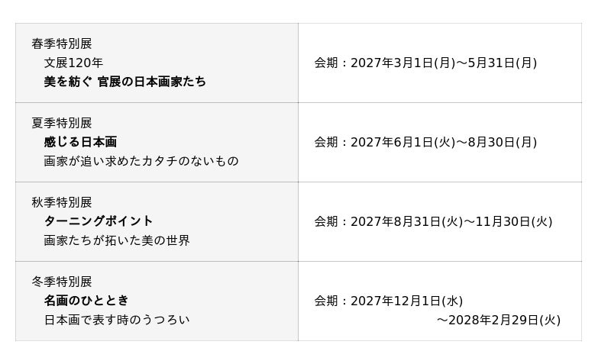This screenshot has width=611, height=364.
Task: Click the 夏季特別展 heading
Action: coord(62,123)
